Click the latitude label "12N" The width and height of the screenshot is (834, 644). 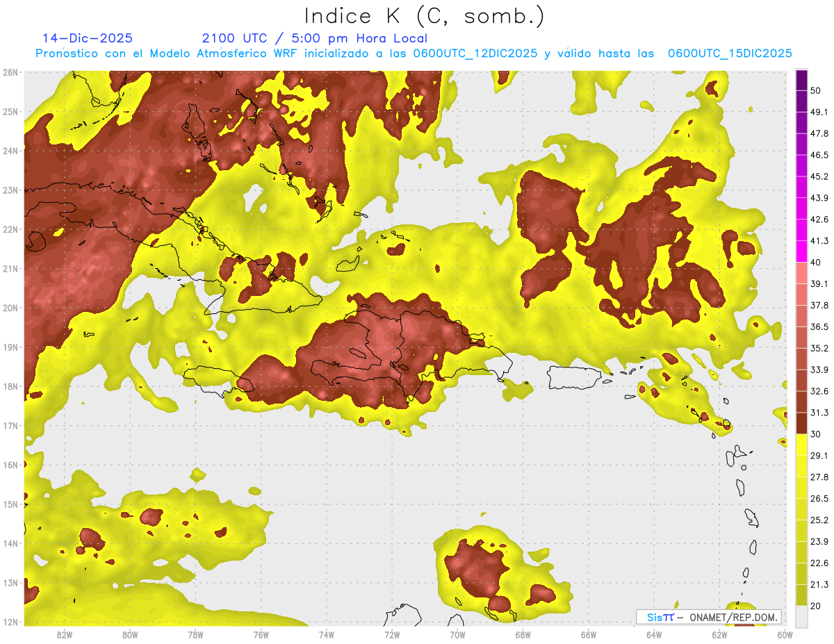pos(10,622)
